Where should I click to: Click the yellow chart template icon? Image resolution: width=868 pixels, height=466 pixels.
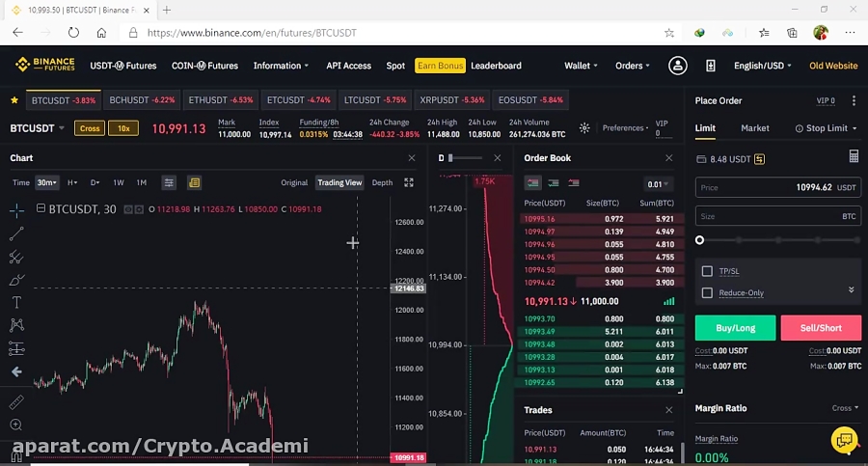(194, 182)
